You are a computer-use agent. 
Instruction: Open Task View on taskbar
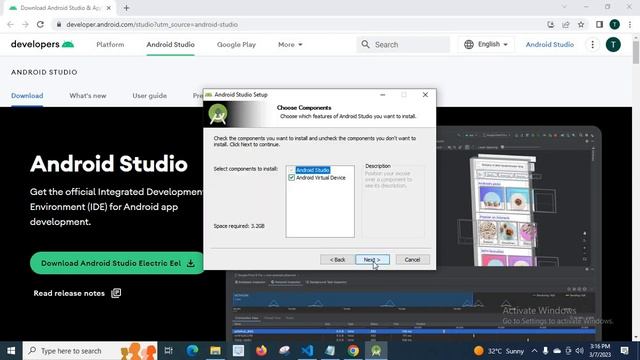(169, 351)
